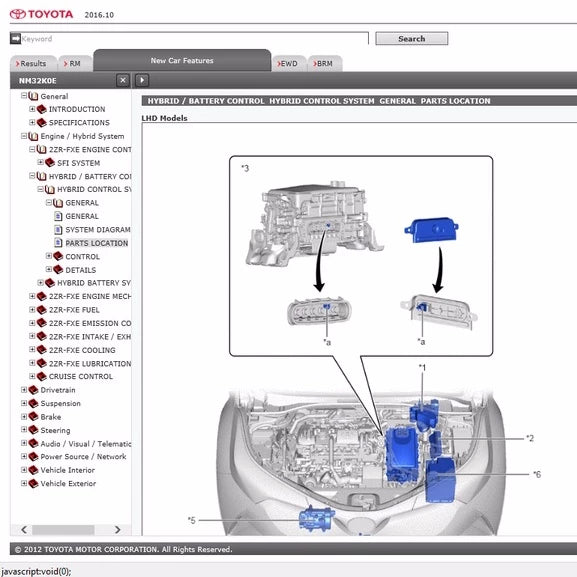Click the red book icon for Drivetrain

(x=33, y=390)
